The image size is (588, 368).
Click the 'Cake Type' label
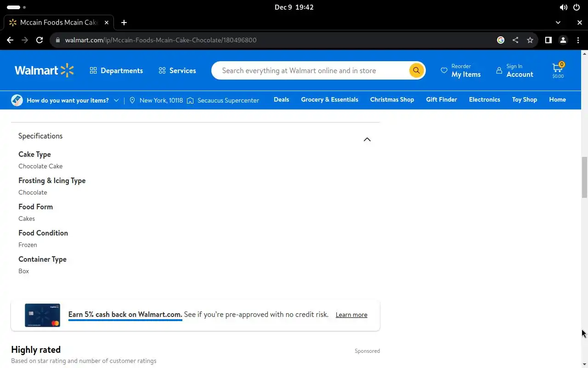pyautogui.click(x=34, y=154)
